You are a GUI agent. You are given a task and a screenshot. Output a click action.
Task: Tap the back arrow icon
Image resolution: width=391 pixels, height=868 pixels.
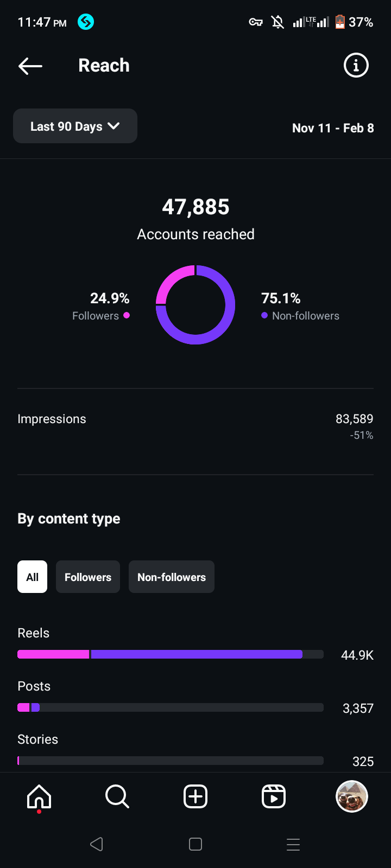[x=30, y=66]
